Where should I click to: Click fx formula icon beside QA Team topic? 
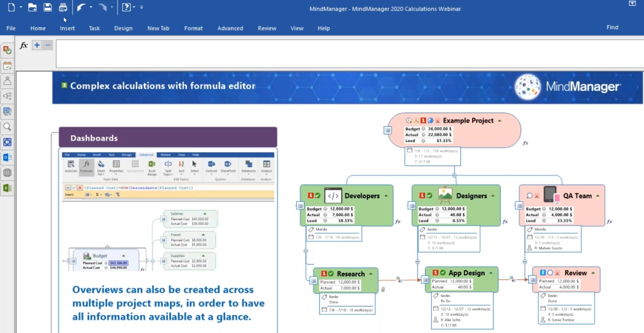click(609, 222)
